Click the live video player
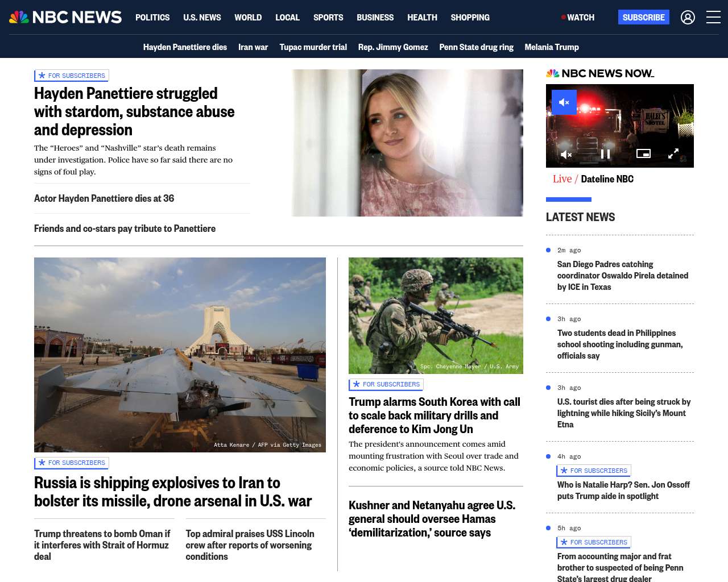 click(620, 126)
